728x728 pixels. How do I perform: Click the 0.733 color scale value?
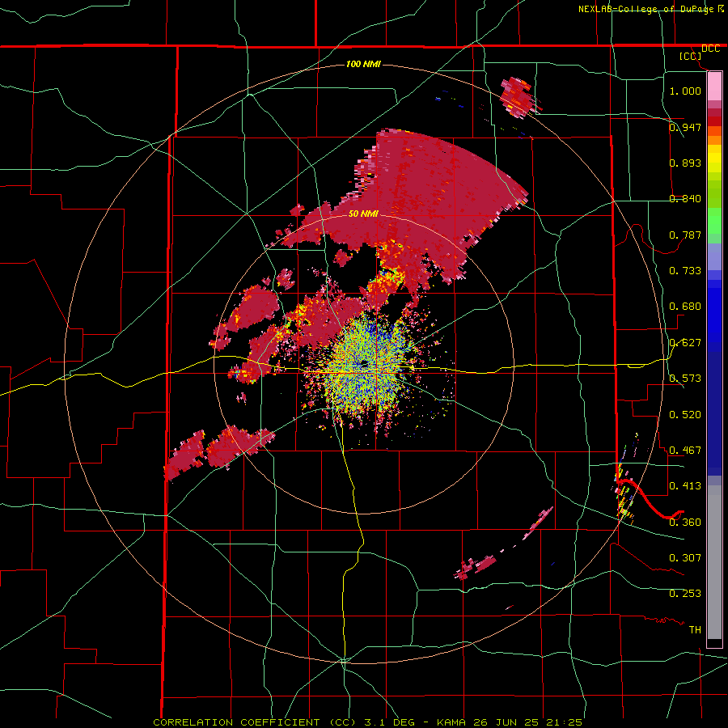(x=685, y=270)
